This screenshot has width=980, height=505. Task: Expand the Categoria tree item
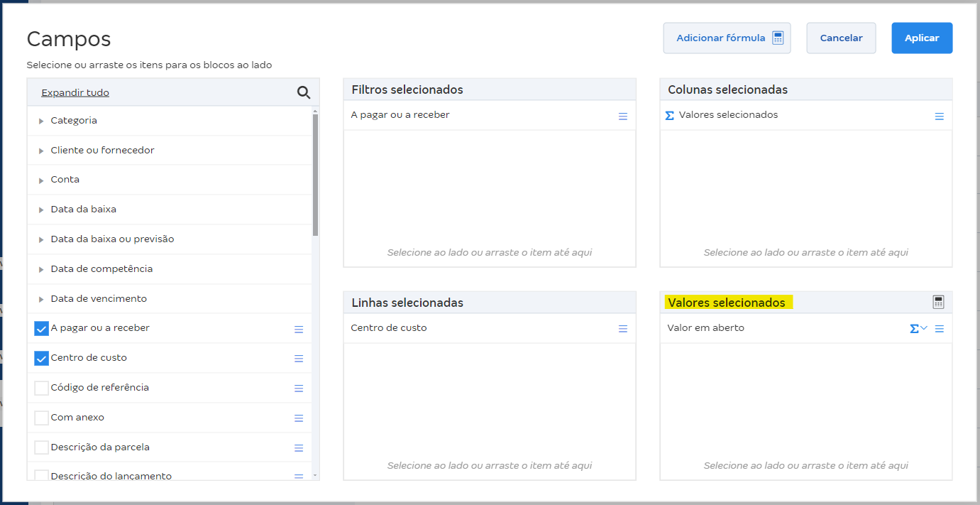pos(41,121)
